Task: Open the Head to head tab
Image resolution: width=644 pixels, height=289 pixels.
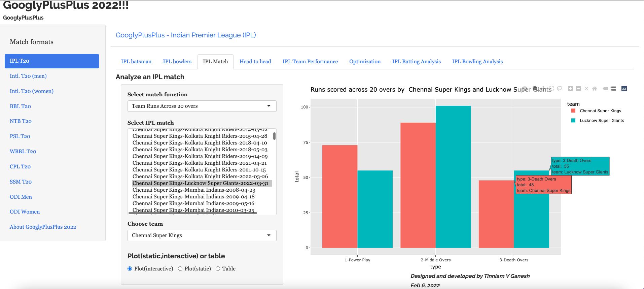Action: (255, 62)
